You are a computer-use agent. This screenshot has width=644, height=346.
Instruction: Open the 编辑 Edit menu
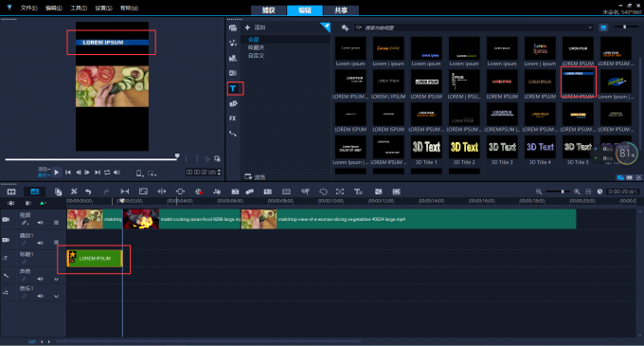[x=54, y=8]
